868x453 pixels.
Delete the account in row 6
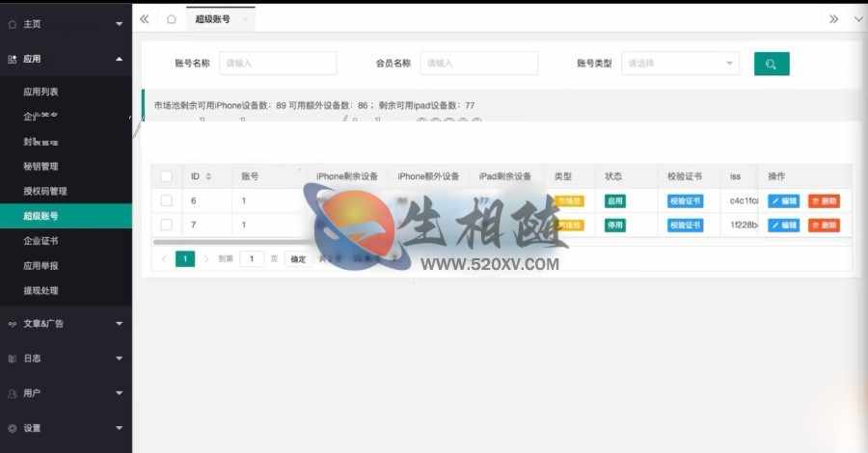pos(825,201)
